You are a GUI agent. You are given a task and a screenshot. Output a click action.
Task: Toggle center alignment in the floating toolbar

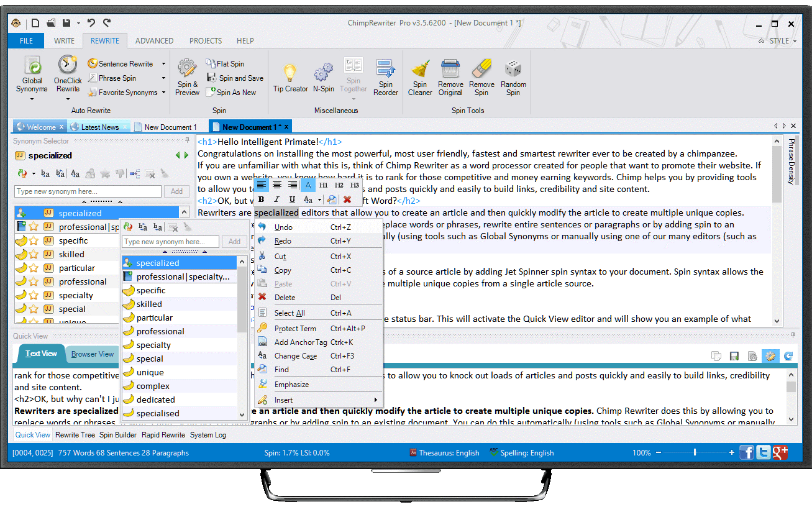coord(277,185)
